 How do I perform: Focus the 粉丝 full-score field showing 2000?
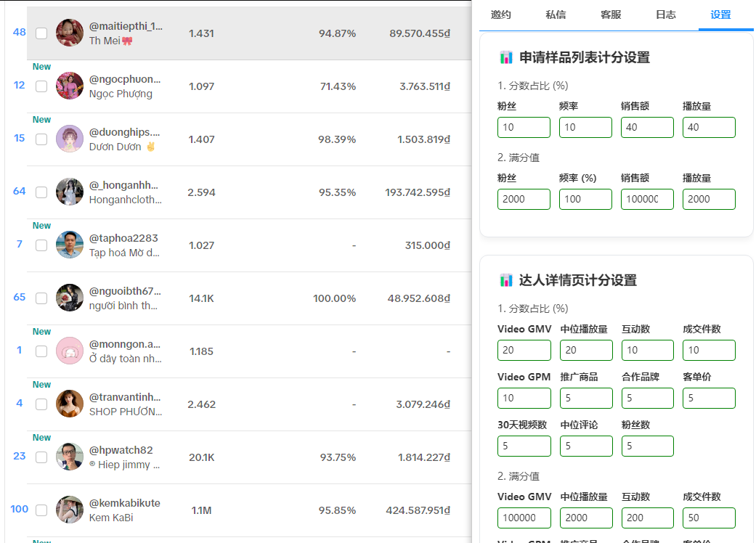524,199
